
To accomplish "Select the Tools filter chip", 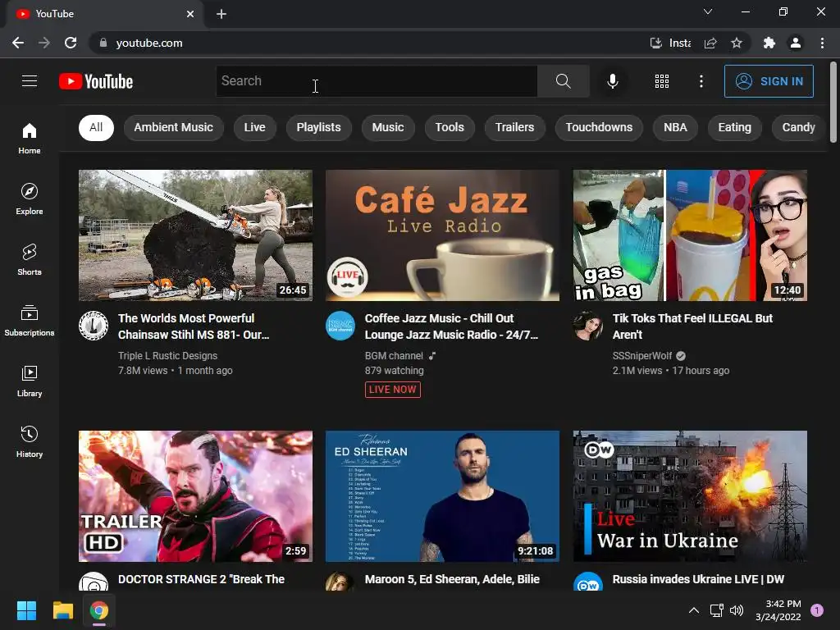I will tap(450, 127).
